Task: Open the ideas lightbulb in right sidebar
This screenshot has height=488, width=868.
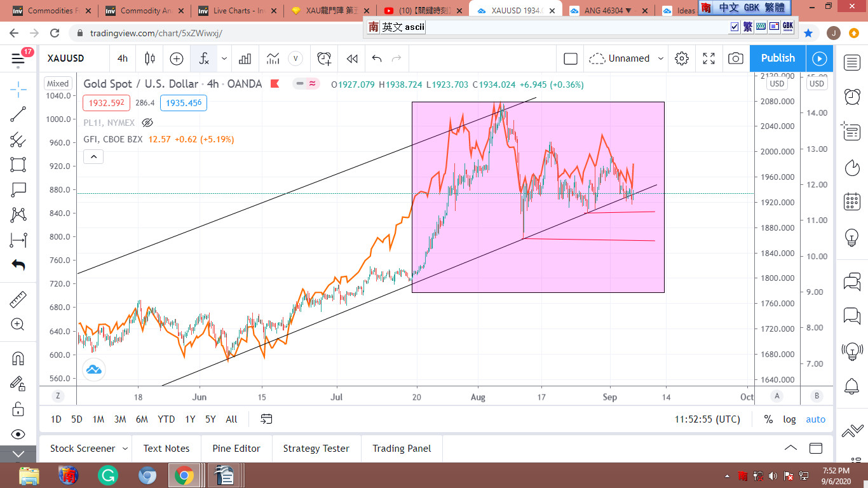Action: click(x=852, y=238)
